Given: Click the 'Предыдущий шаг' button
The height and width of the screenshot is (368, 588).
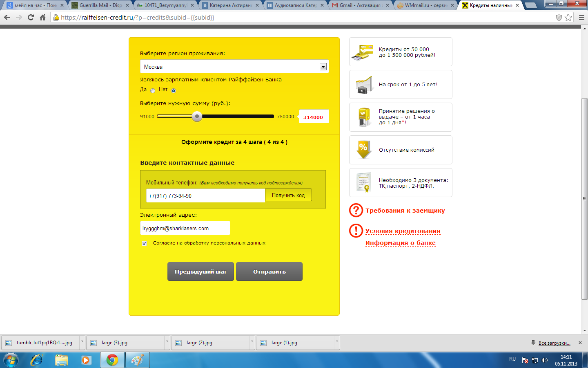Looking at the screenshot, I should point(200,272).
